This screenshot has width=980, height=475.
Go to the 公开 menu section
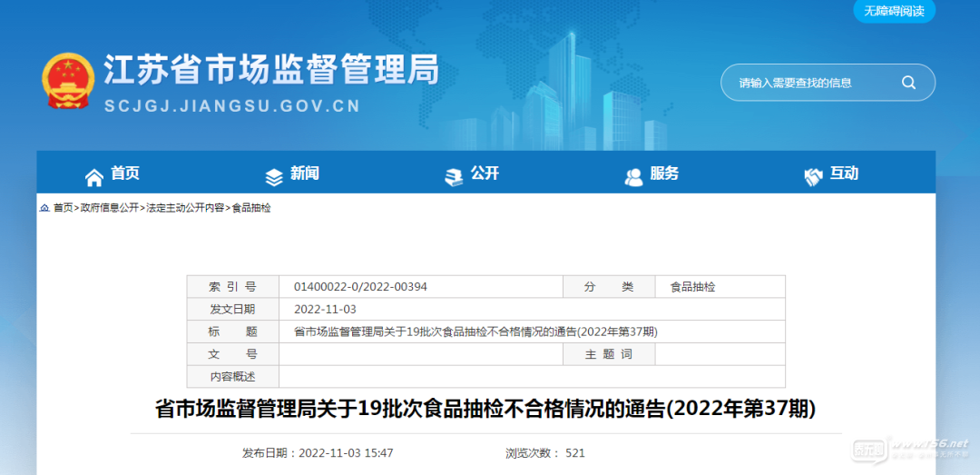tap(485, 173)
